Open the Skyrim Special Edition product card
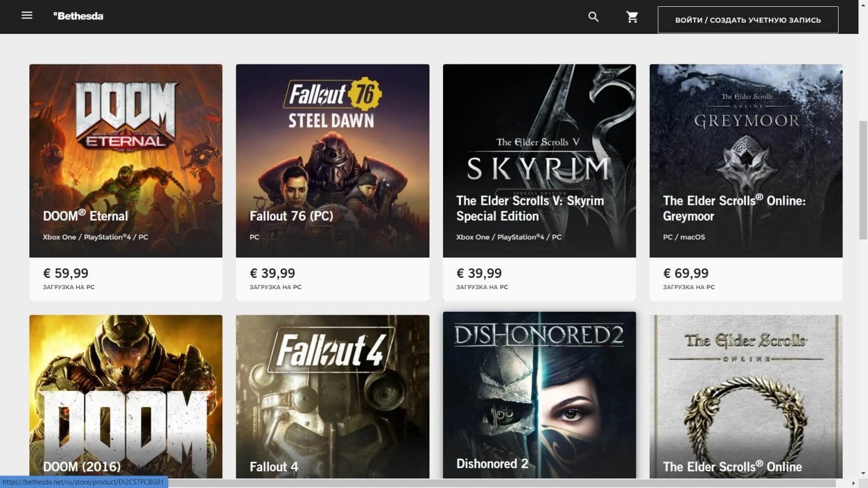The image size is (868, 488). point(539,182)
